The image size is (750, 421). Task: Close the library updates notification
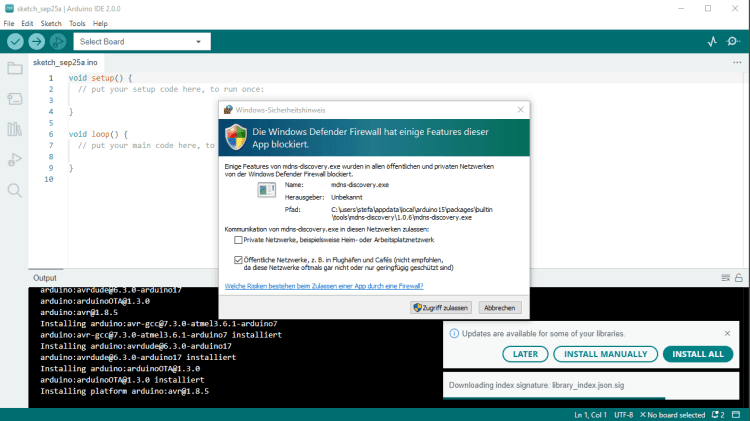(x=727, y=333)
